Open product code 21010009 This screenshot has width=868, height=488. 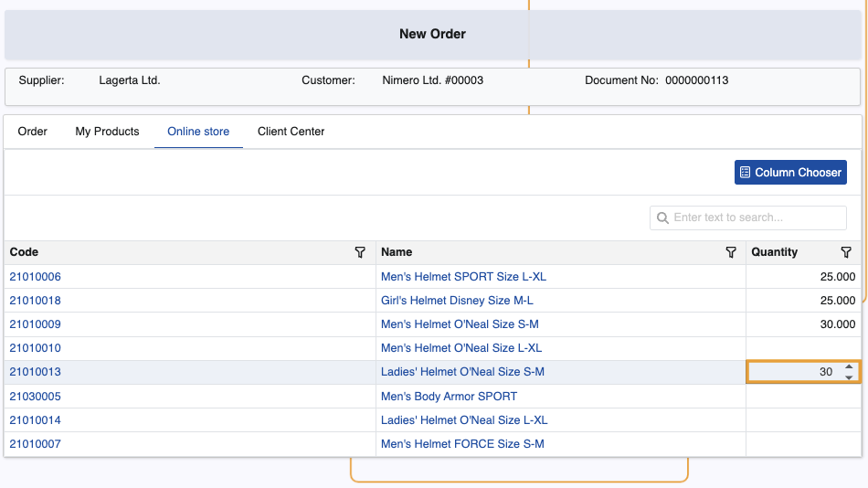coord(35,324)
